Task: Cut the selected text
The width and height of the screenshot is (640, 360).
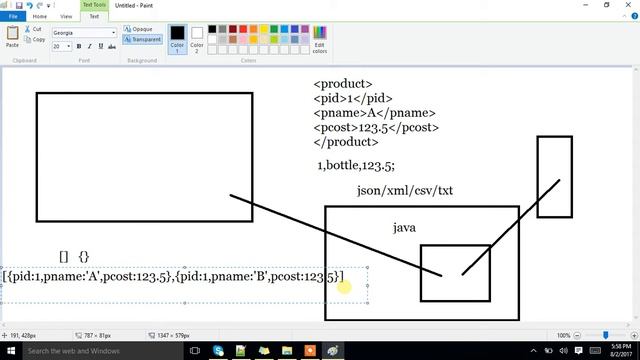Action: point(33,29)
